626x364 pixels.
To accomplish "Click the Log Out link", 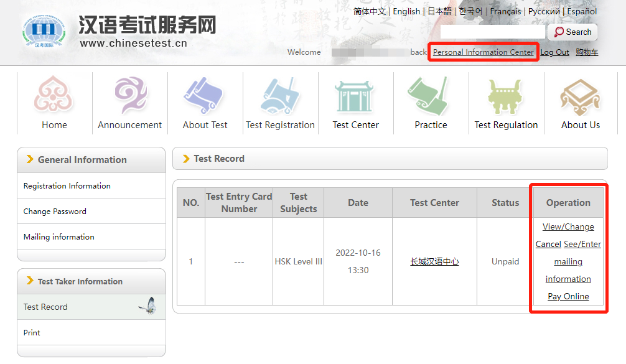I will [x=554, y=52].
